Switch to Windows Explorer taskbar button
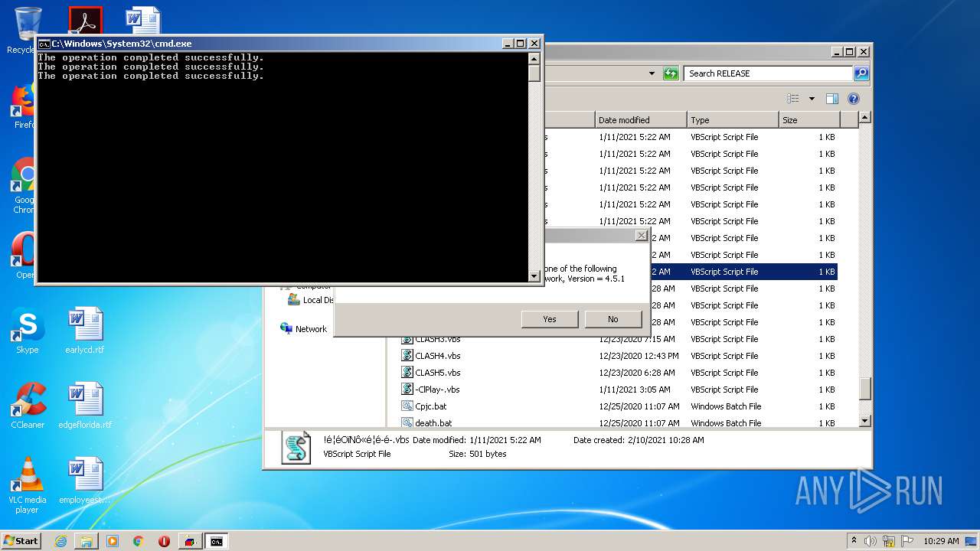The image size is (980, 551). pos(87,541)
